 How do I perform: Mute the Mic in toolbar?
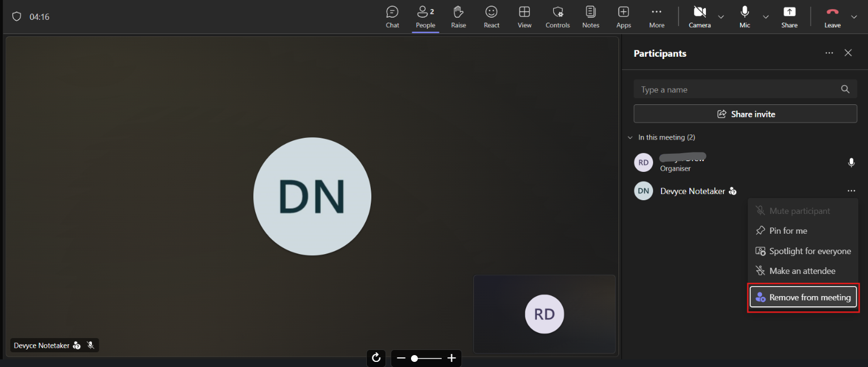745,17
